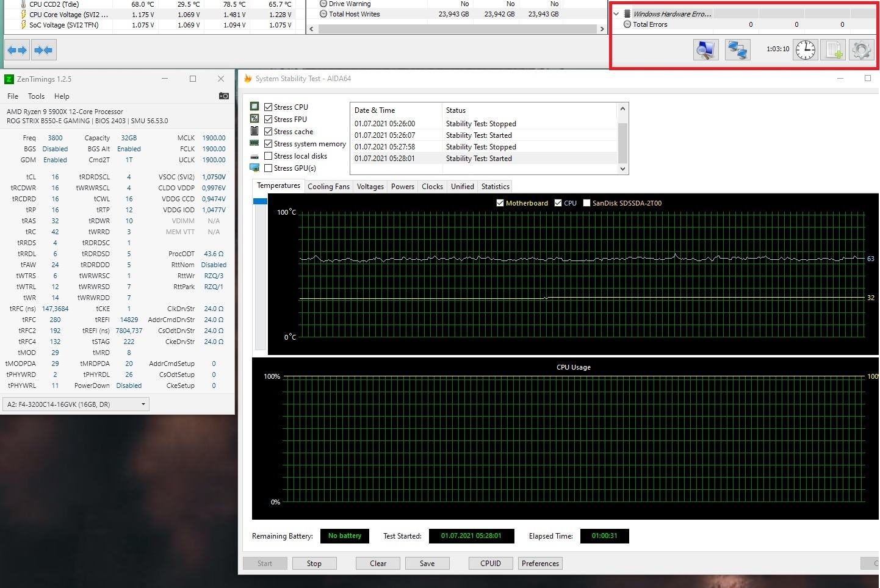Enable the SanDisk SDSSDA-2T00 graph checkbox
The width and height of the screenshot is (880, 588).
pyautogui.click(x=586, y=203)
